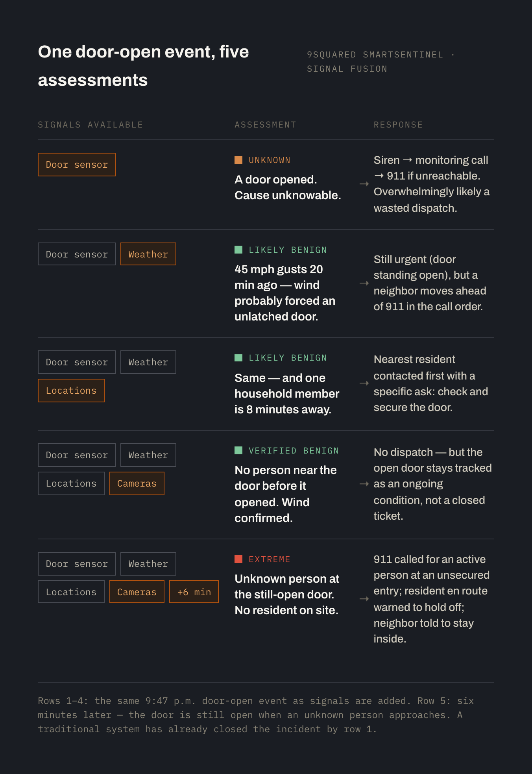Click the arrow icon in the EXTREME row
532x774 pixels.
pyautogui.click(x=364, y=599)
